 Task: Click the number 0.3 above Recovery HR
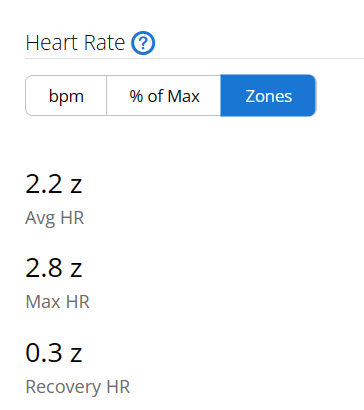point(44,353)
